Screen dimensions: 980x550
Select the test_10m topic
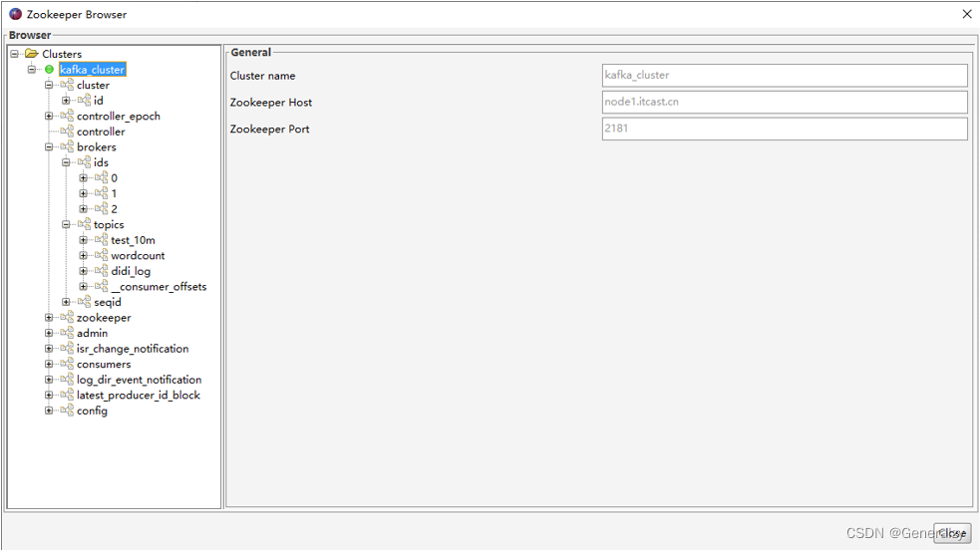pos(133,240)
